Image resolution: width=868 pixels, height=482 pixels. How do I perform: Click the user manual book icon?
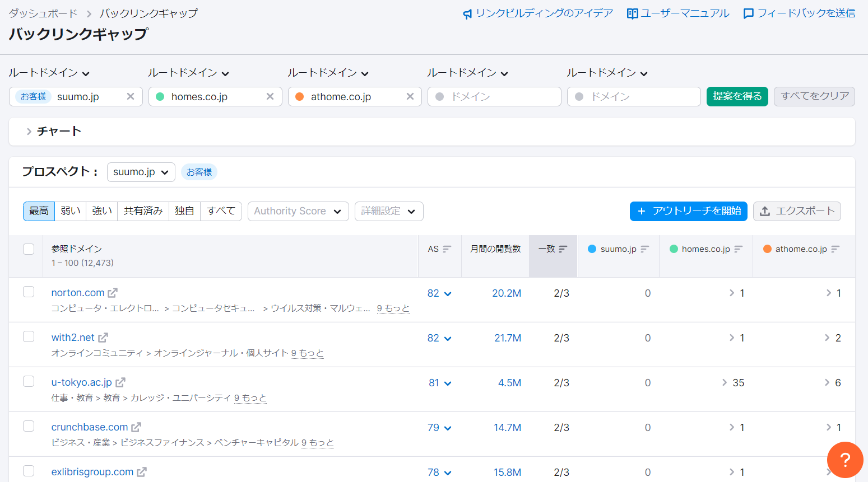tap(632, 14)
